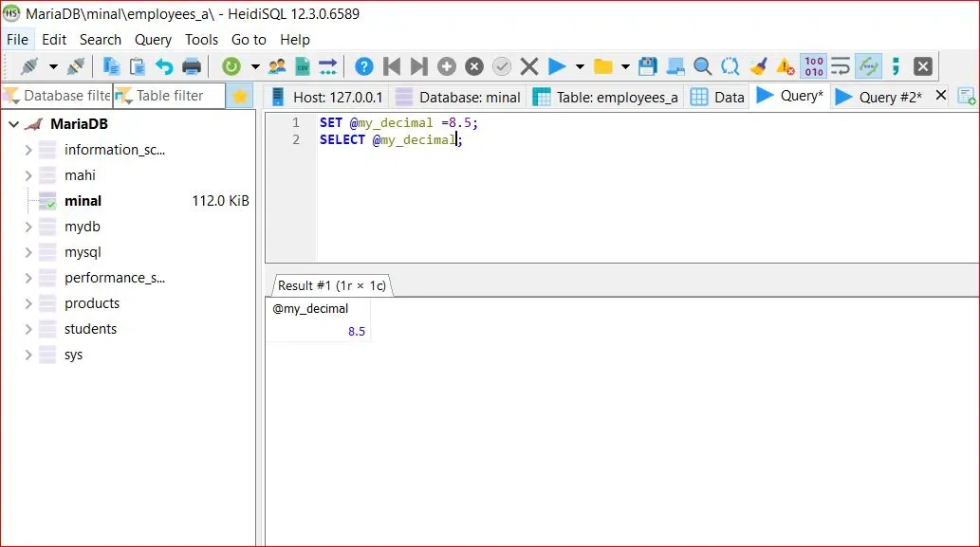The image size is (980, 547).
Task: Jump to last row arrow icon
Action: pos(418,66)
